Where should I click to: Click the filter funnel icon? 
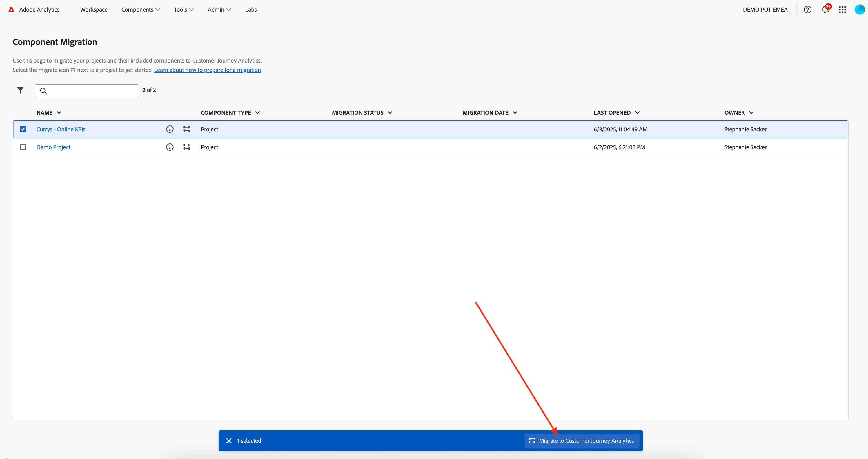click(21, 91)
